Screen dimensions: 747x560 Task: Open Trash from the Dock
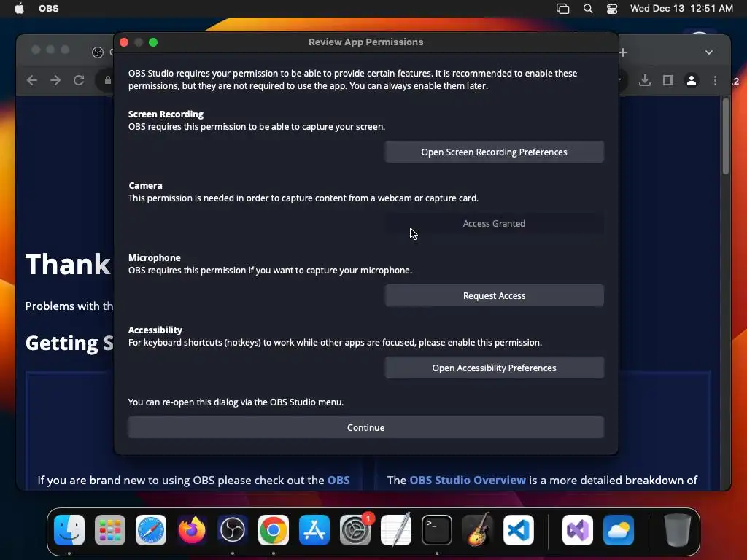677,530
